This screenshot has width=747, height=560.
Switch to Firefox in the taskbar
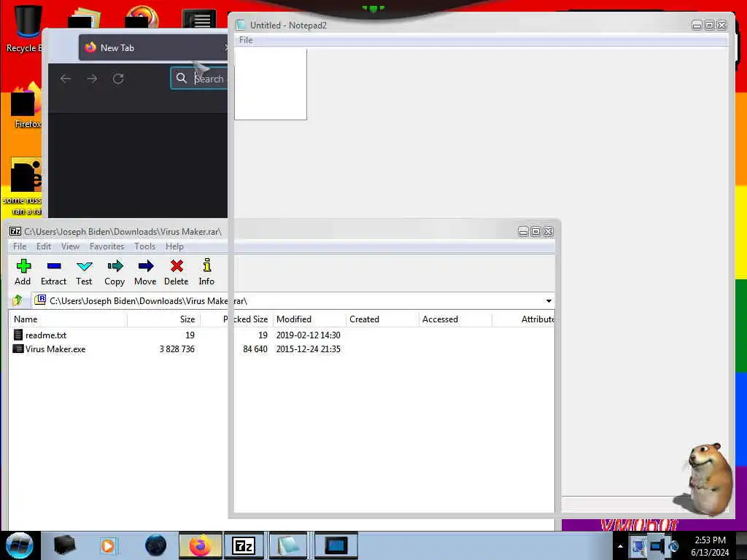(201, 545)
